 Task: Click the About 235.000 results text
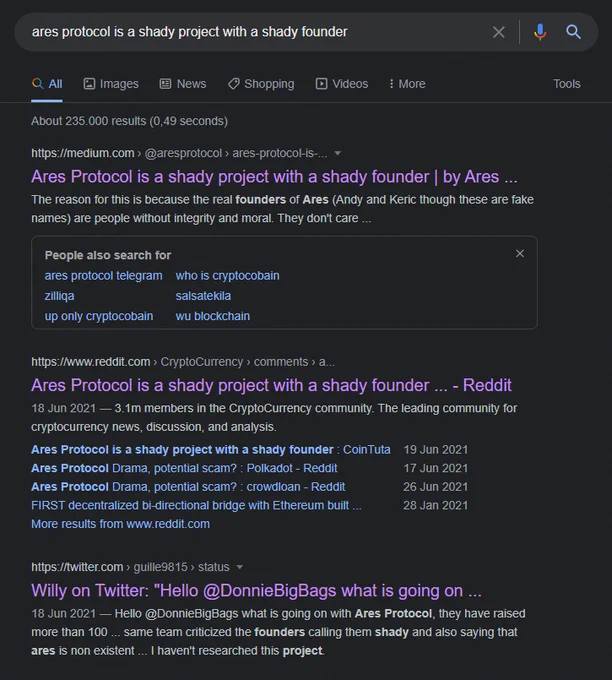click(129, 121)
